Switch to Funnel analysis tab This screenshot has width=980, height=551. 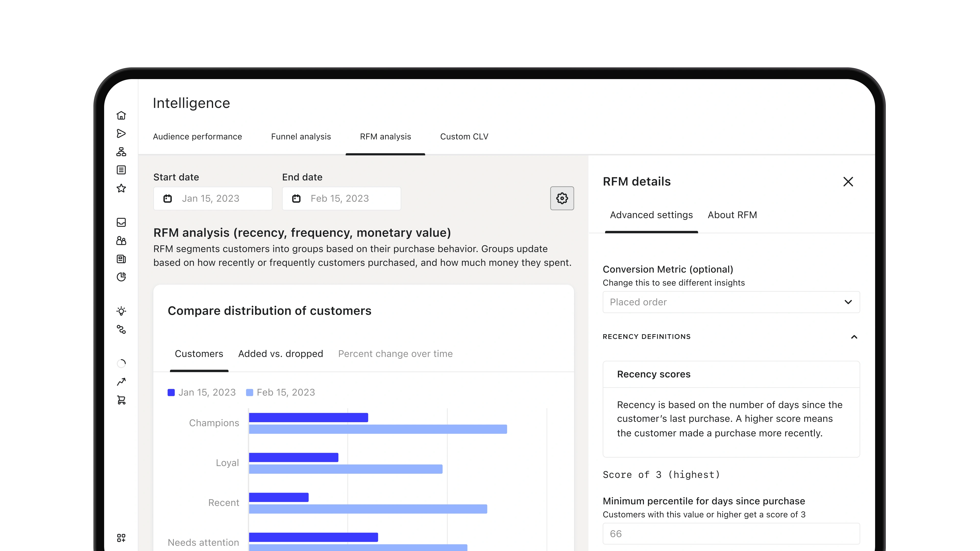tap(301, 136)
